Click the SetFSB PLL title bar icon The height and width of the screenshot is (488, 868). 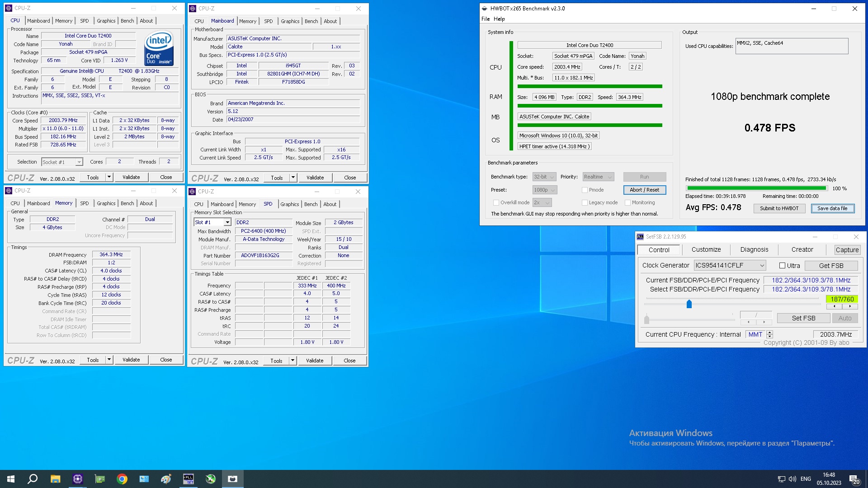click(640, 237)
